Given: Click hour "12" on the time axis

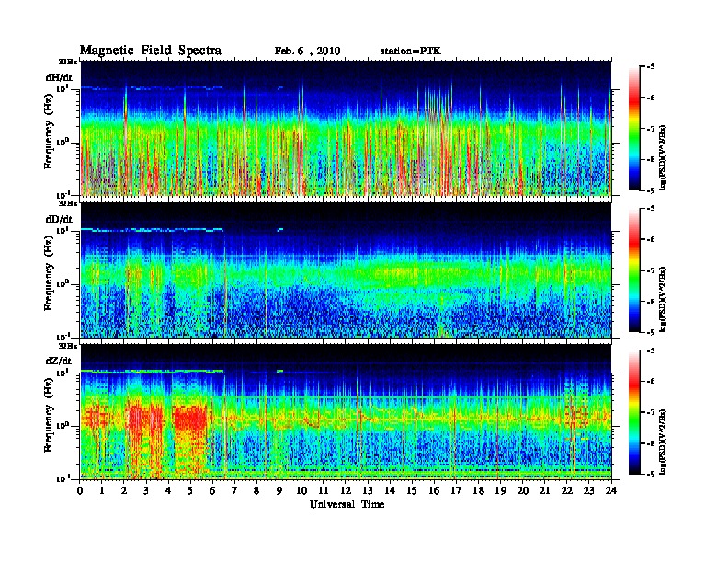Looking at the screenshot, I should [x=346, y=491].
